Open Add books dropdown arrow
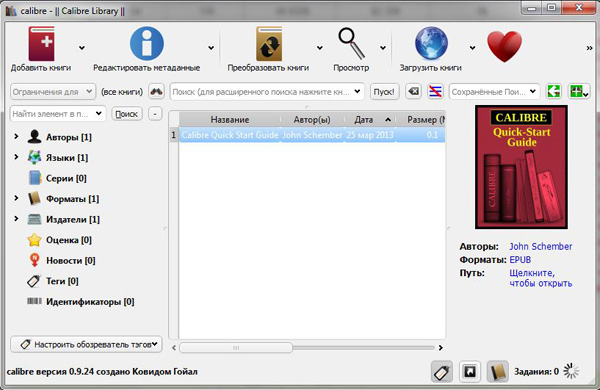 tap(82, 48)
